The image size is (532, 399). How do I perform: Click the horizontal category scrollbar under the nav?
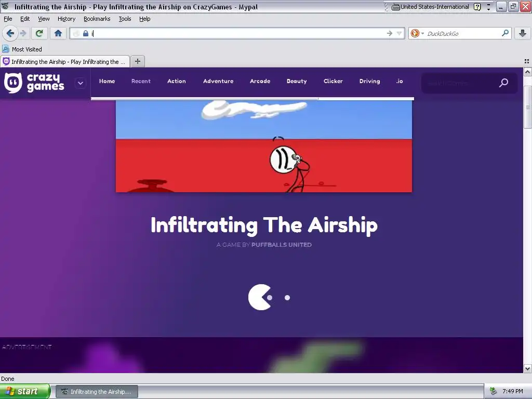tap(252, 99)
